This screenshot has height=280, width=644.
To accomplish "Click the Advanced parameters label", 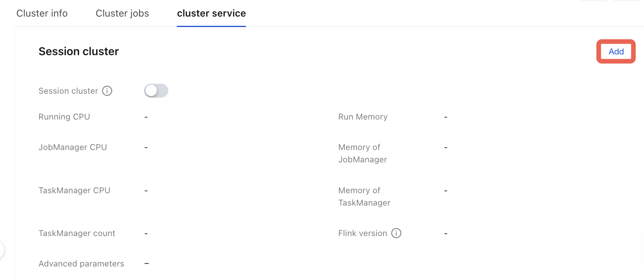I will pos(81,264).
